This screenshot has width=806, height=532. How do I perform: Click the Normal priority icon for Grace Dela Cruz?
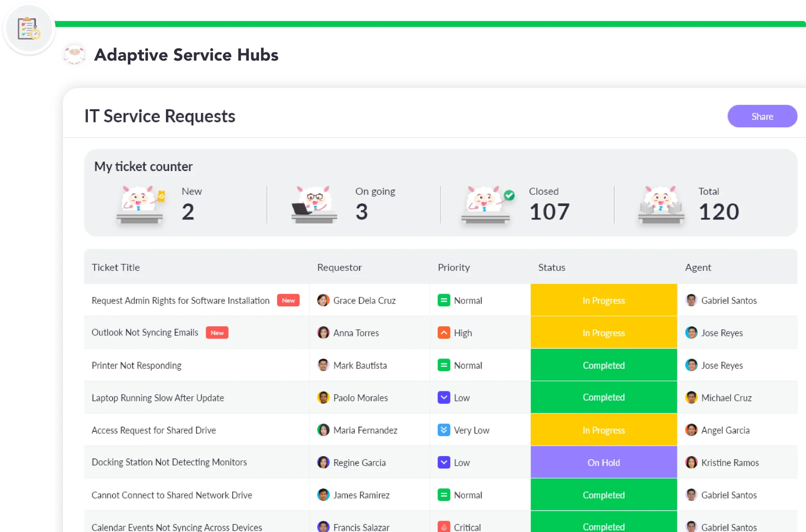(x=444, y=300)
